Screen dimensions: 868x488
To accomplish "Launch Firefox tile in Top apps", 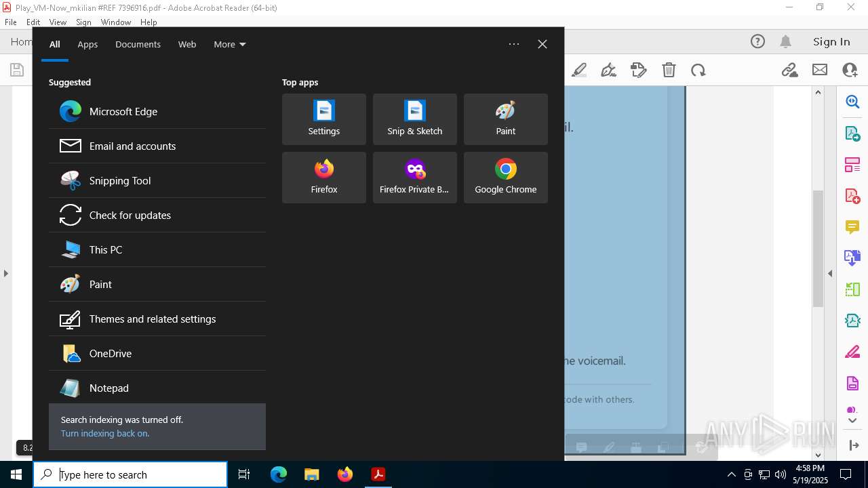I will point(324,178).
